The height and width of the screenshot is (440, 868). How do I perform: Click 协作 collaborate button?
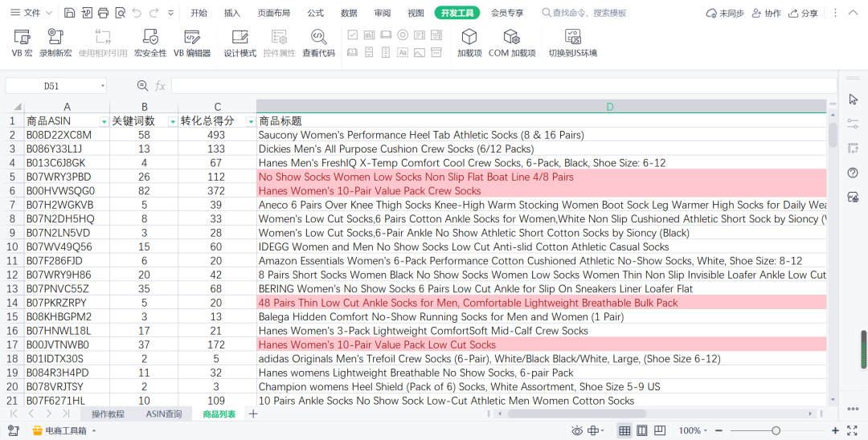click(766, 13)
